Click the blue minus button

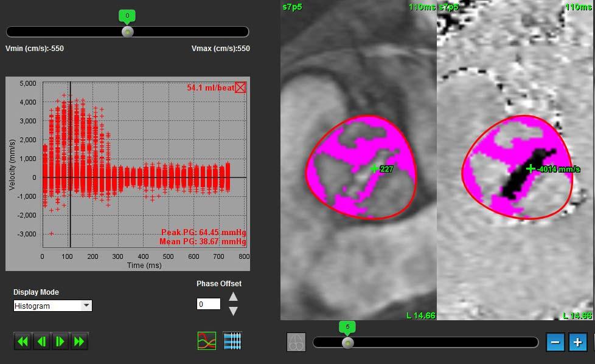point(555,342)
